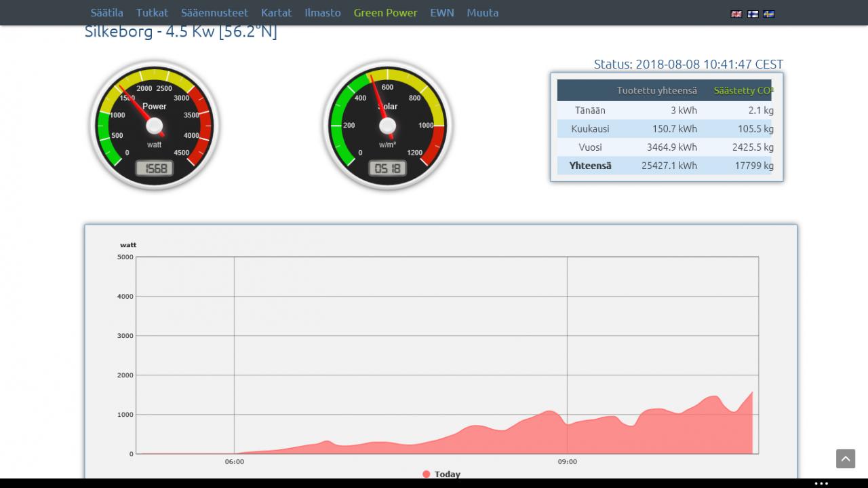Click the Solar gauge digital readout 0518
Image resolution: width=868 pixels, height=488 pixels.
(x=387, y=168)
